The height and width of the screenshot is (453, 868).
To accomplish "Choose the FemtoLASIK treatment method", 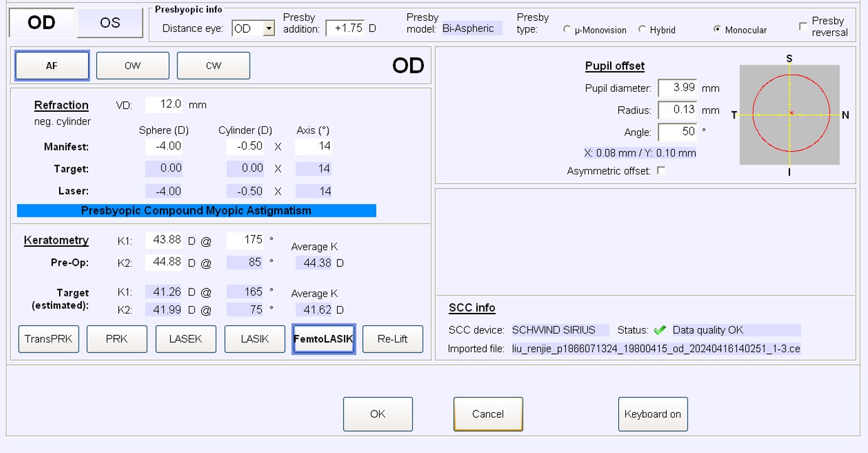I will tap(324, 339).
